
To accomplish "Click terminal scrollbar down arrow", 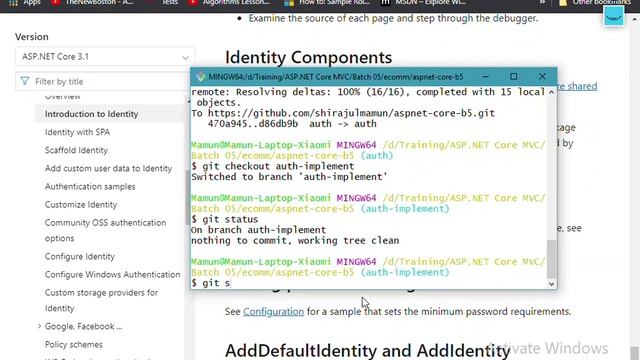I will [x=551, y=284].
